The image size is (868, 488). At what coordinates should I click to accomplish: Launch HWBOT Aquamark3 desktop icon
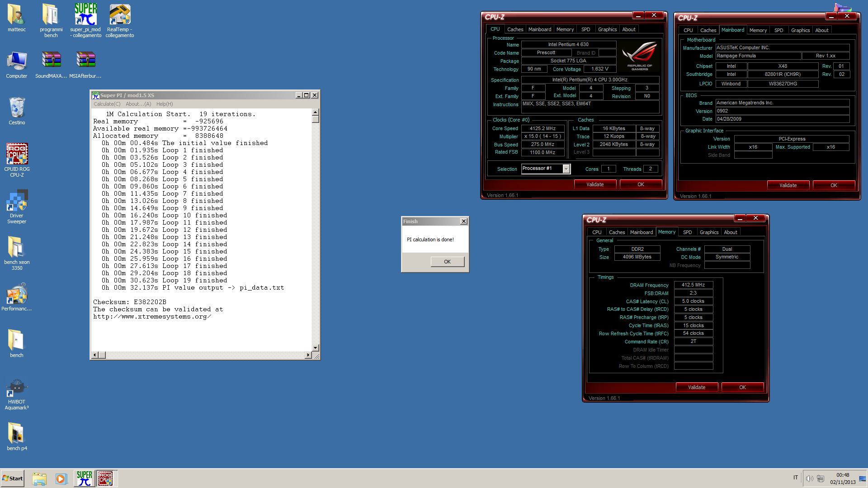[x=17, y=394]
